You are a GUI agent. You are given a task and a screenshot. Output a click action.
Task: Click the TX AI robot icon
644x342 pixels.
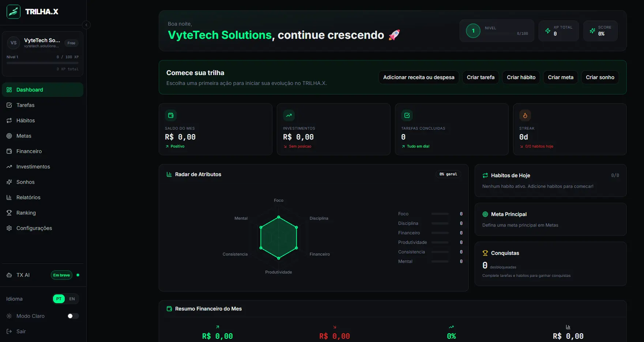tap(9, 275)
